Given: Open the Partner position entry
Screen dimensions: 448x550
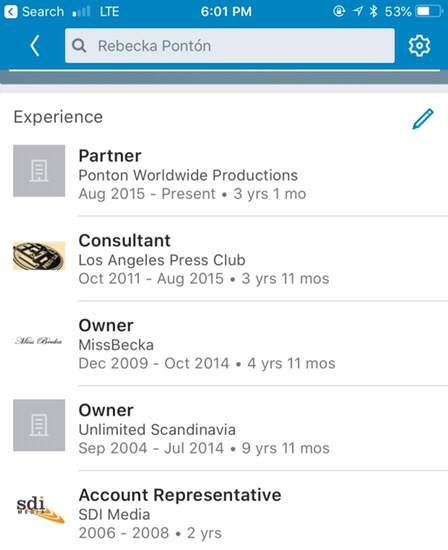Looking at the screenshot, I should 224,174.
